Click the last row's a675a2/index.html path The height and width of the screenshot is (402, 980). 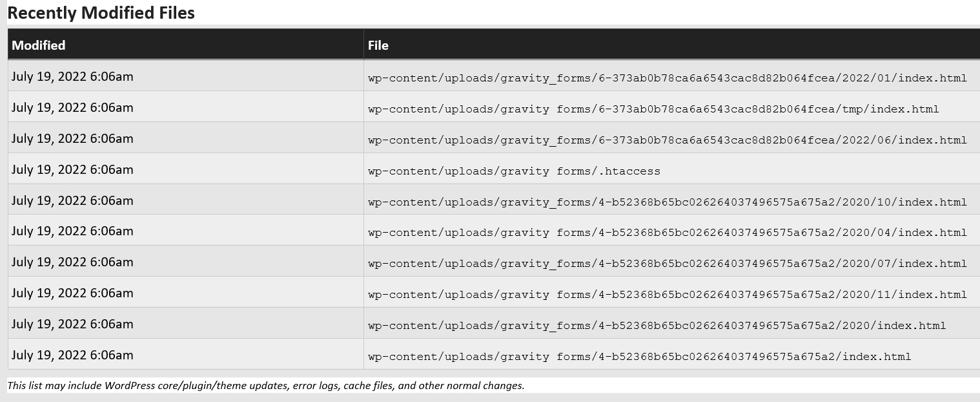(x=640, y=357)
